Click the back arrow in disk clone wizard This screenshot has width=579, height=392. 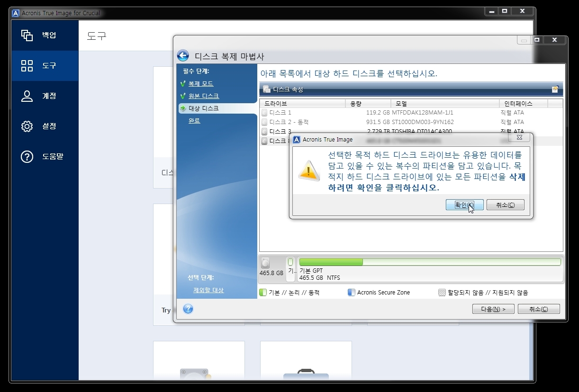(183, 56)
